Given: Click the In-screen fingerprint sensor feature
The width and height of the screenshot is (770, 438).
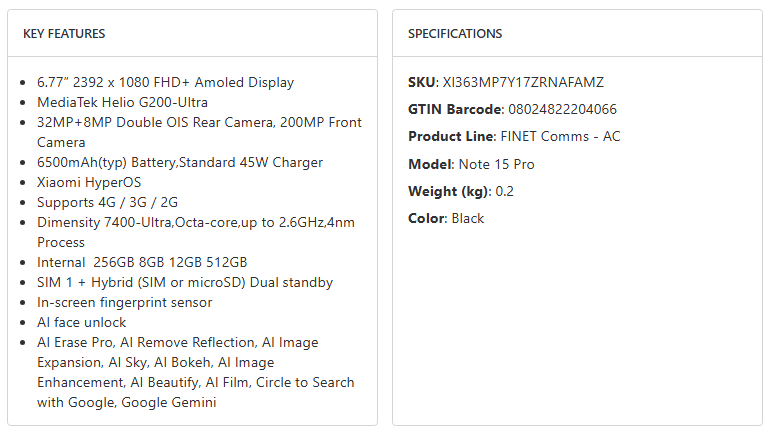Looking at the screenshot, I should click(124, 302).
